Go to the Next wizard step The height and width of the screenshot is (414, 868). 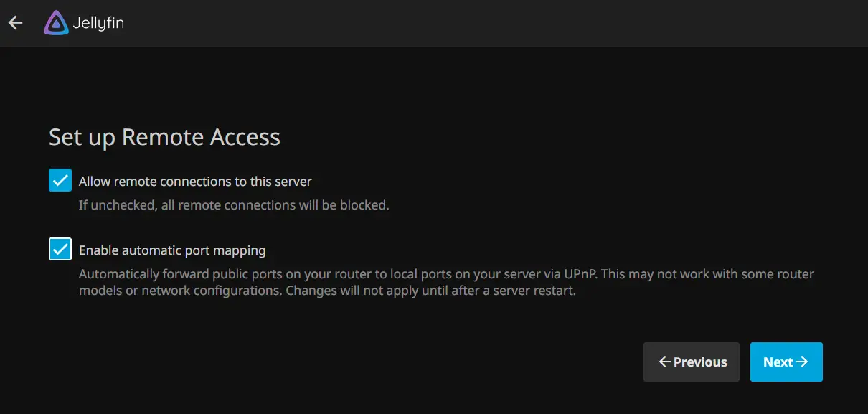pos(786,362)
